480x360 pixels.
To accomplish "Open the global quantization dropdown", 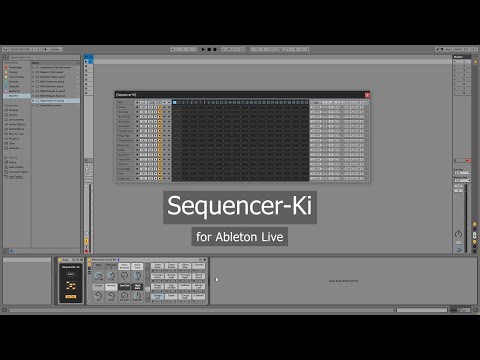I will [x=57, y=49].
